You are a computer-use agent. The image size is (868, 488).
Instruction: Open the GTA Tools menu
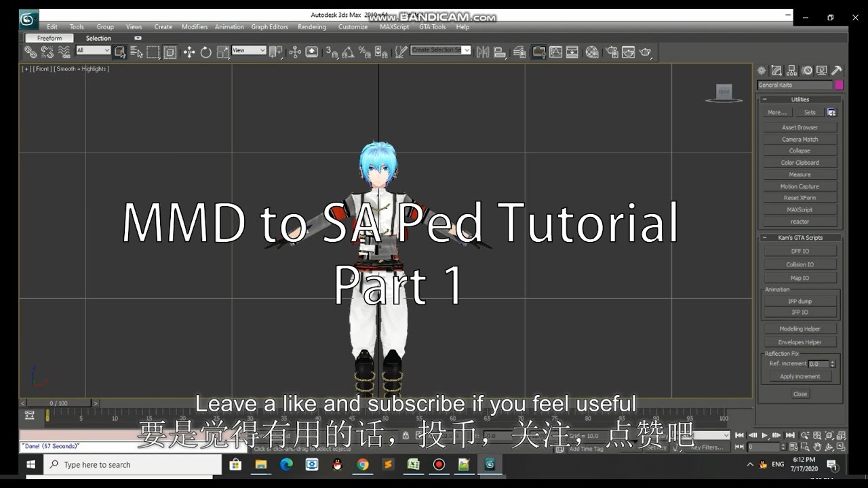(433, 27)
